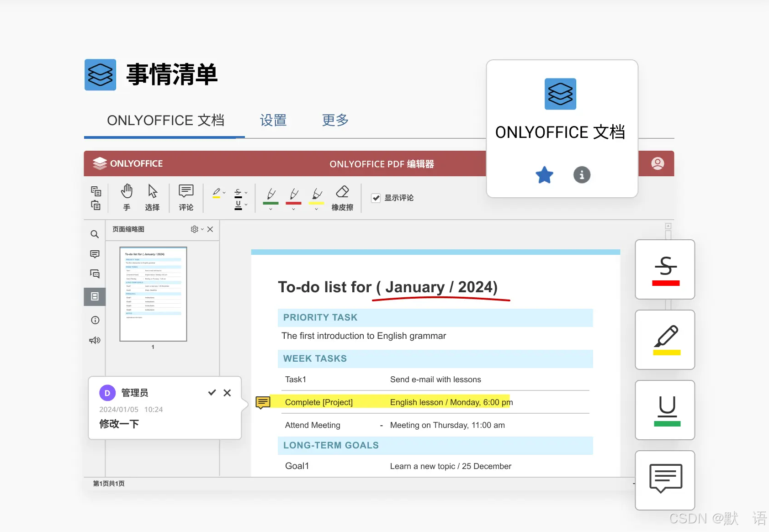Add a comment with 评论 tool

coord(186,197)
